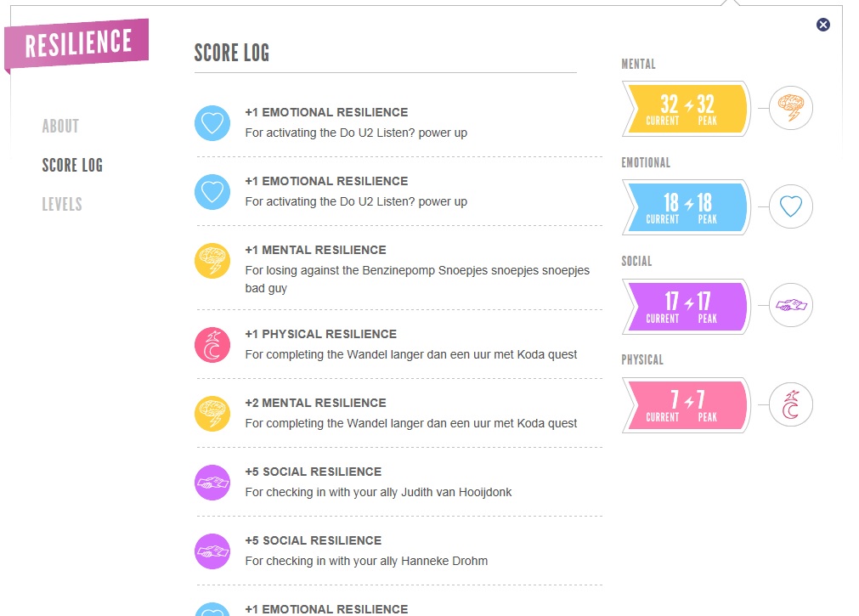Select the Score Log menu item
Viewport: 859px width, 616px height.
(72, 166)
